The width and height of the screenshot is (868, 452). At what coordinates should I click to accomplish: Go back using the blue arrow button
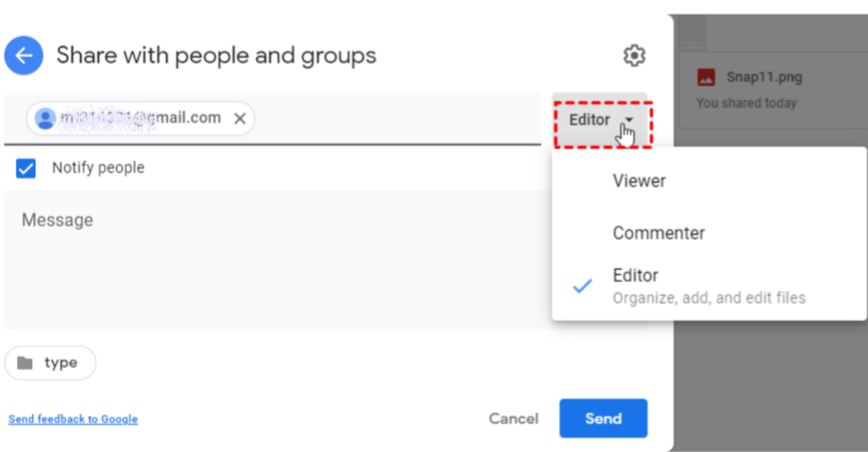(x=24, y=55)
